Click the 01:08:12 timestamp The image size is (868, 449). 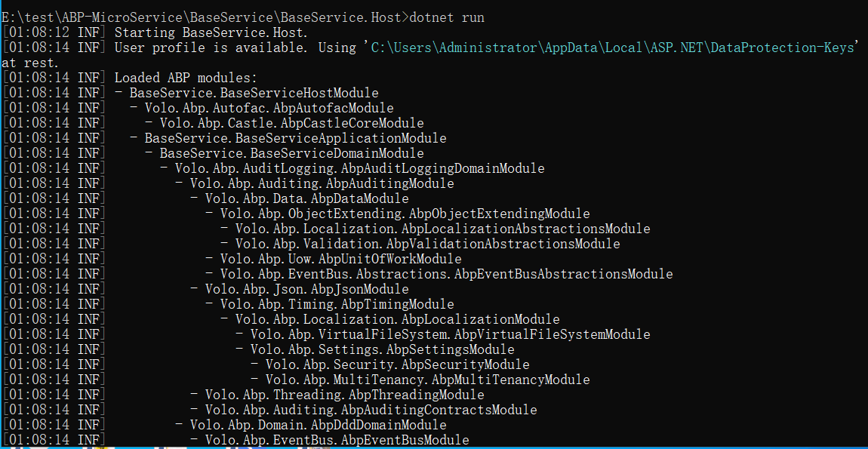[38, 32]
